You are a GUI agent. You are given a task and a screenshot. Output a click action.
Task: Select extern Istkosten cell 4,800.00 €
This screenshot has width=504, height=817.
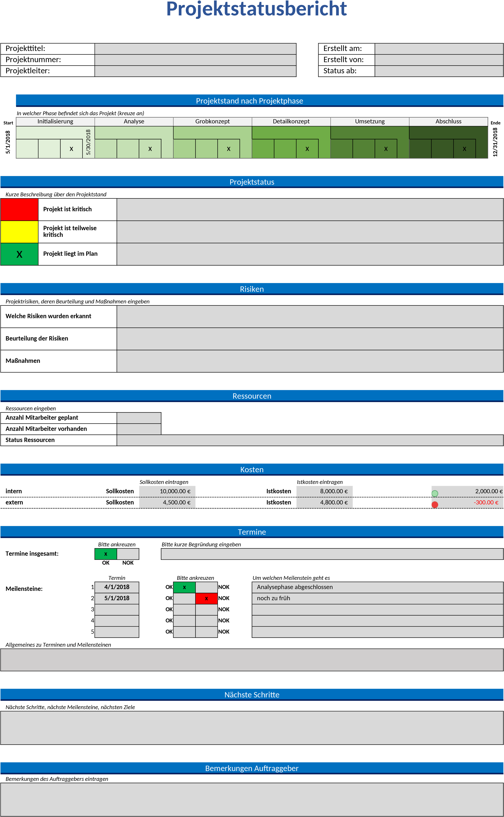tap(324, 503)
